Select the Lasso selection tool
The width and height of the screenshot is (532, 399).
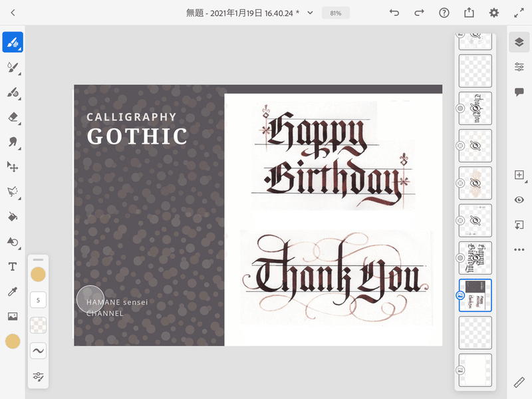(13, 192)
